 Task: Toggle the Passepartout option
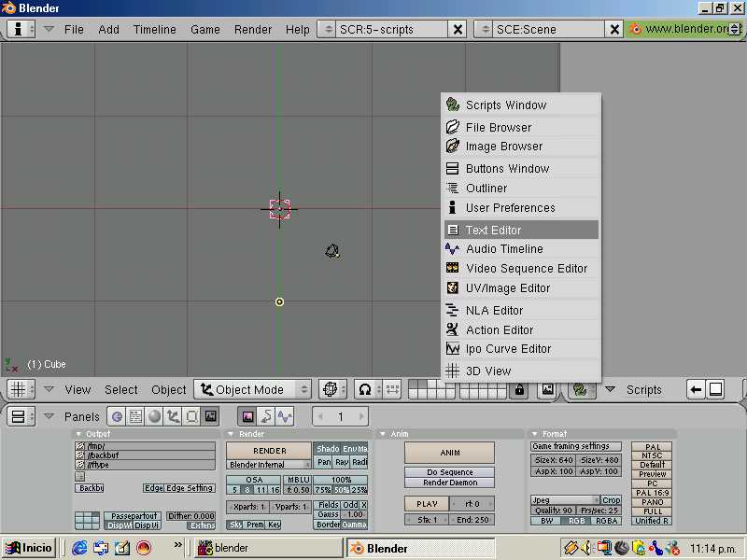[x=133, y=516]
